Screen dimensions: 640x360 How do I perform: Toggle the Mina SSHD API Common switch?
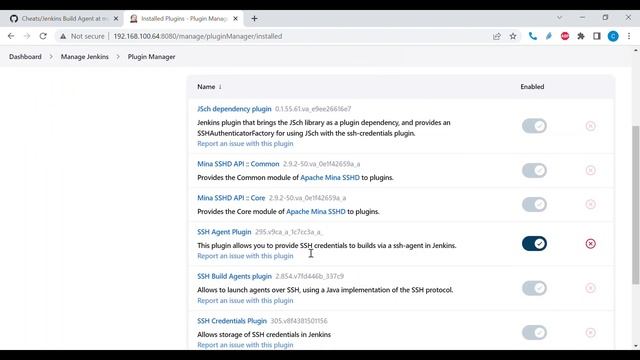click(x=534, y=170)
